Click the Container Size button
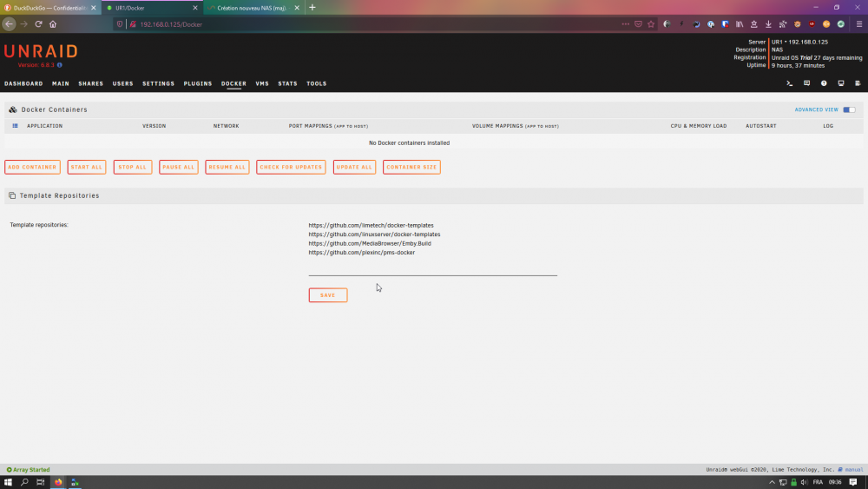This screenshot has width=868, height=489. [411, 167]
